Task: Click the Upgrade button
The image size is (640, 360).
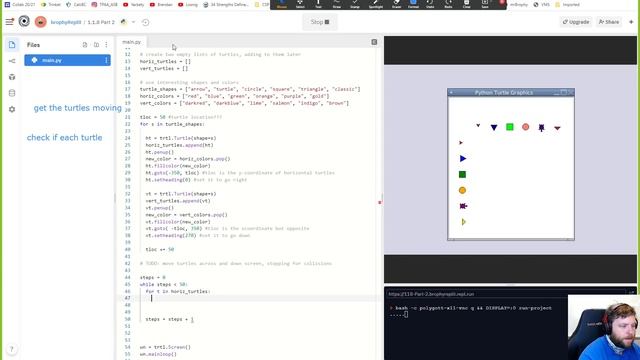Action: [576, 22]
